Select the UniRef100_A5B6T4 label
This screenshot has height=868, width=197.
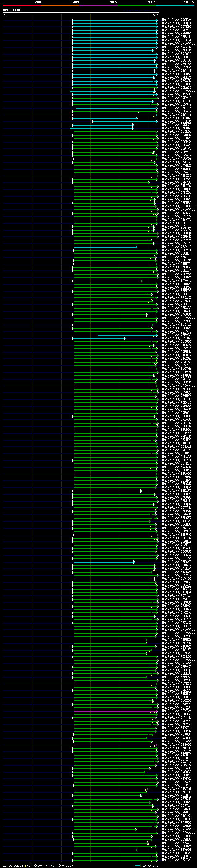tap(176, 111)
